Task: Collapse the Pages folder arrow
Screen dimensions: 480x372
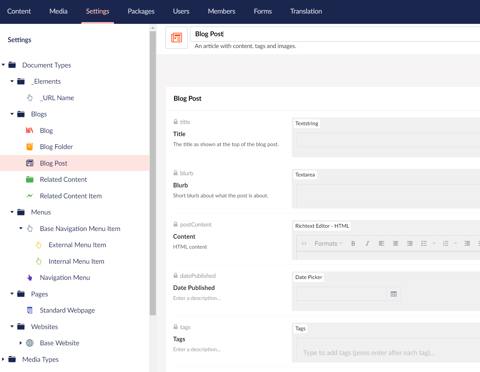Action: pyautogui.click(x=12, y=294)
